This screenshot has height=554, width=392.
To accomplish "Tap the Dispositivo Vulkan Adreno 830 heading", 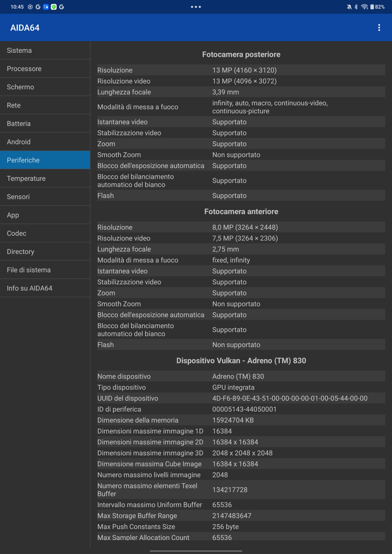I will point(241,361).
